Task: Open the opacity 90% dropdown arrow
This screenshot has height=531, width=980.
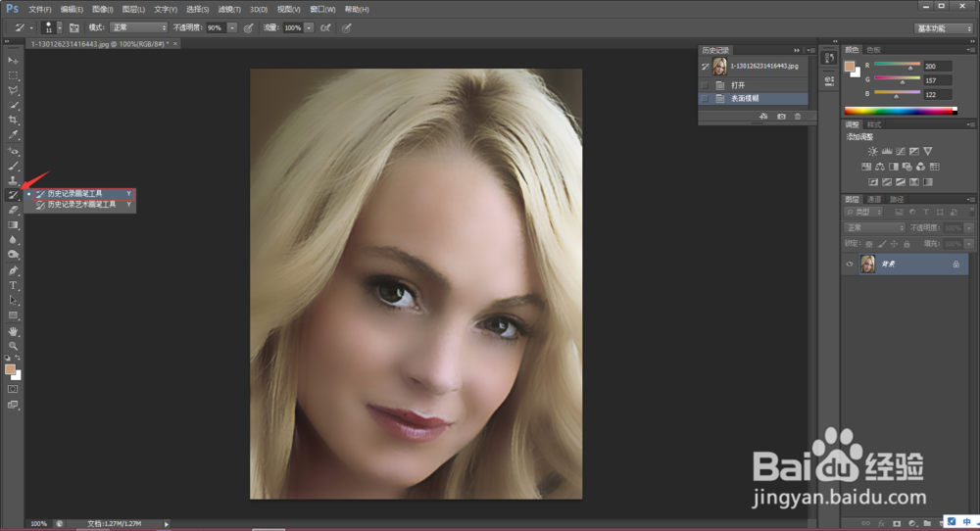Action: point(232,27)
